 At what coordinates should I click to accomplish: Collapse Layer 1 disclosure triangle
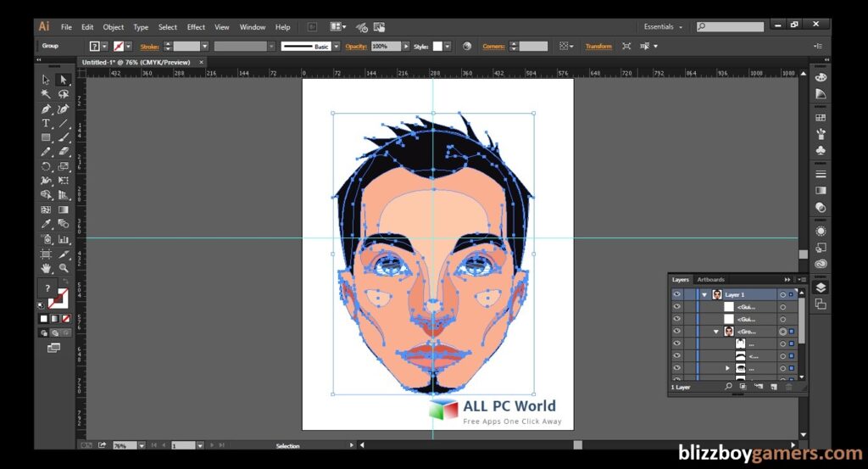click(x=704, y=295)
